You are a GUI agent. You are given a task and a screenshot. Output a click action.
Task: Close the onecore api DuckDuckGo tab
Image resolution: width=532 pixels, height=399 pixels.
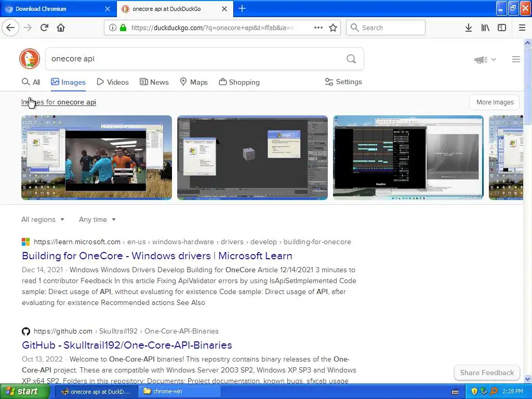click(224, 9)
